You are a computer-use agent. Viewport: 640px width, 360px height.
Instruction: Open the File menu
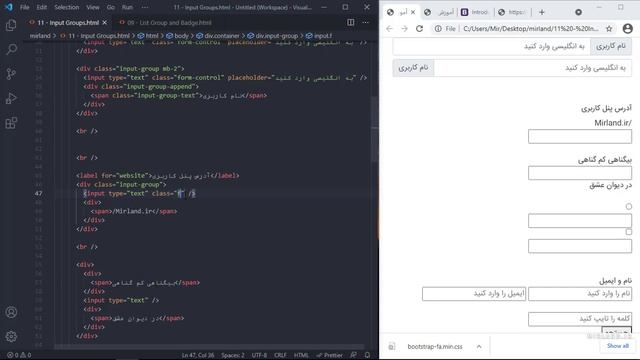coord(24,7)
